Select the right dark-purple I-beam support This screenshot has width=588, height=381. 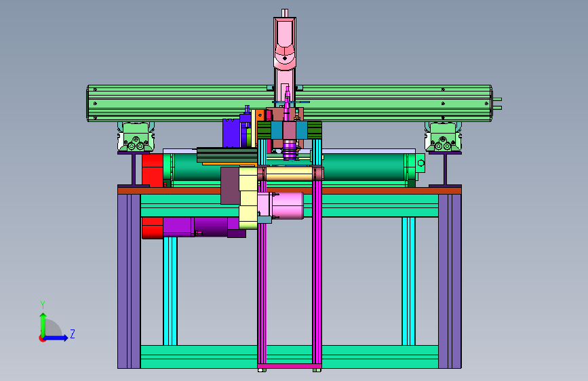(x=445, y=169)
